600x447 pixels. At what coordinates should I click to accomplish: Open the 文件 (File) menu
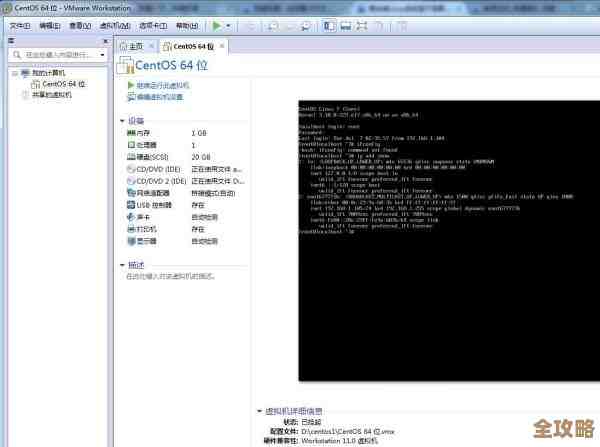[20, 26]
